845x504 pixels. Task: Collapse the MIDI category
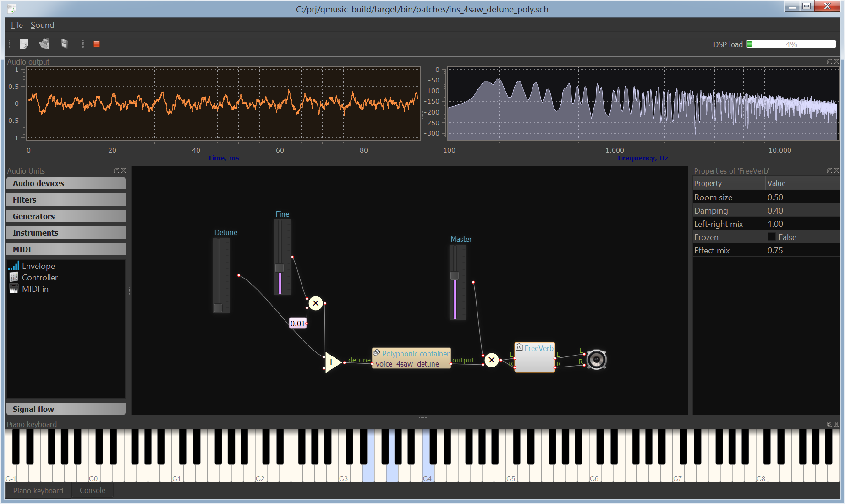[x=66, y=249]
